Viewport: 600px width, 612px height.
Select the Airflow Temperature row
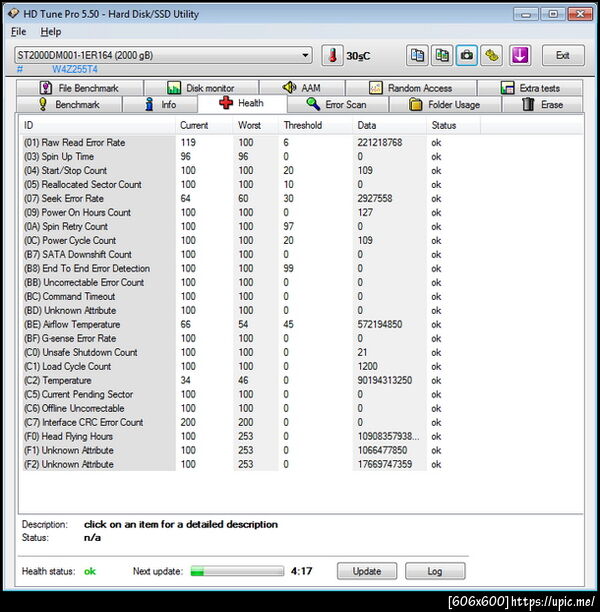point(252,324)
